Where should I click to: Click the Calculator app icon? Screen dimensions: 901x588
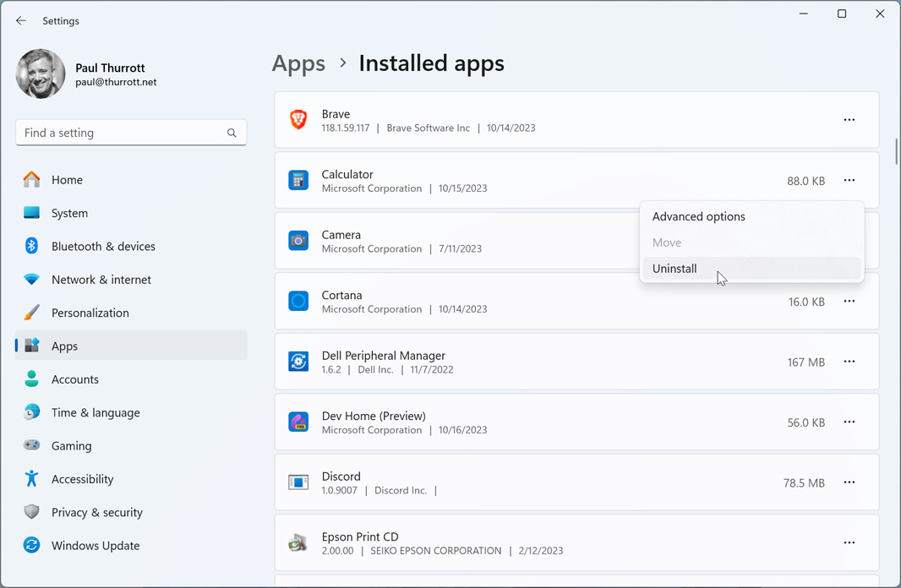click(298, 181)
